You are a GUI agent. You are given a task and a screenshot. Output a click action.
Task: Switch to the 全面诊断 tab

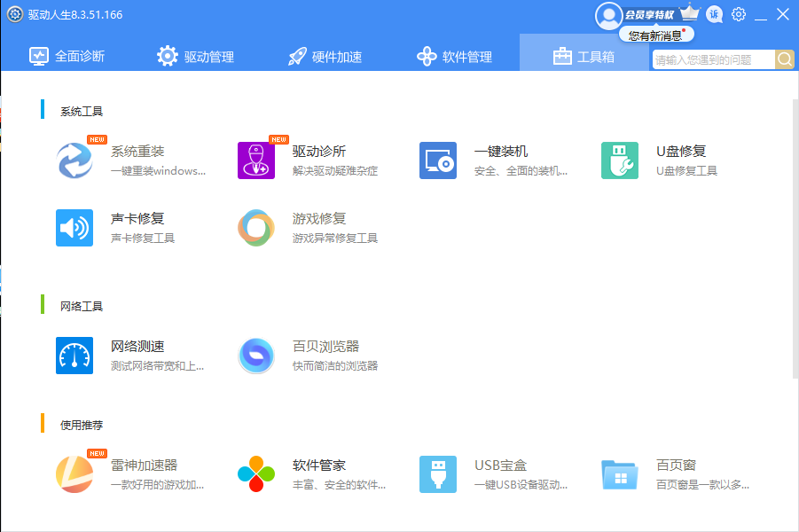click(67, 56)
